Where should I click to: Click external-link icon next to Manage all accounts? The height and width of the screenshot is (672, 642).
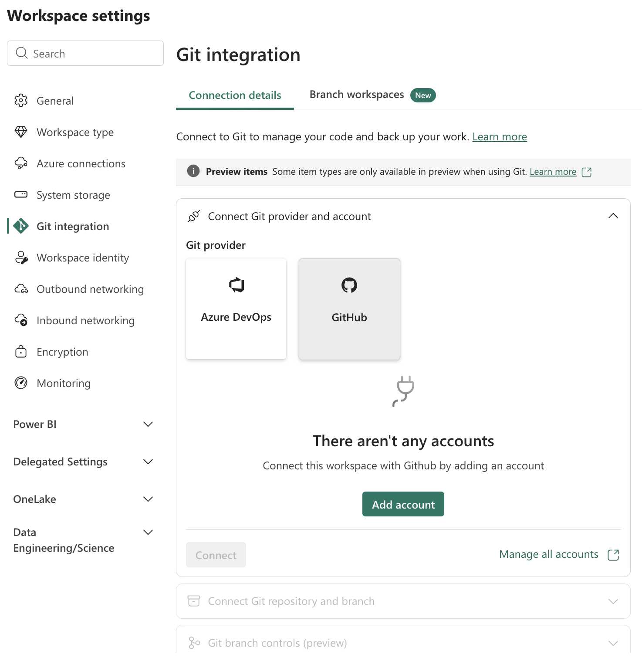click(613, 555)
